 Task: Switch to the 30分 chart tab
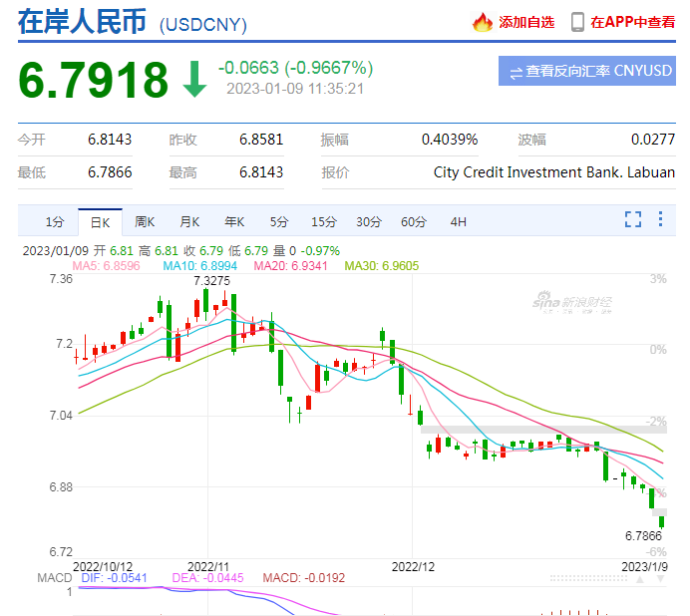(369, 221)
